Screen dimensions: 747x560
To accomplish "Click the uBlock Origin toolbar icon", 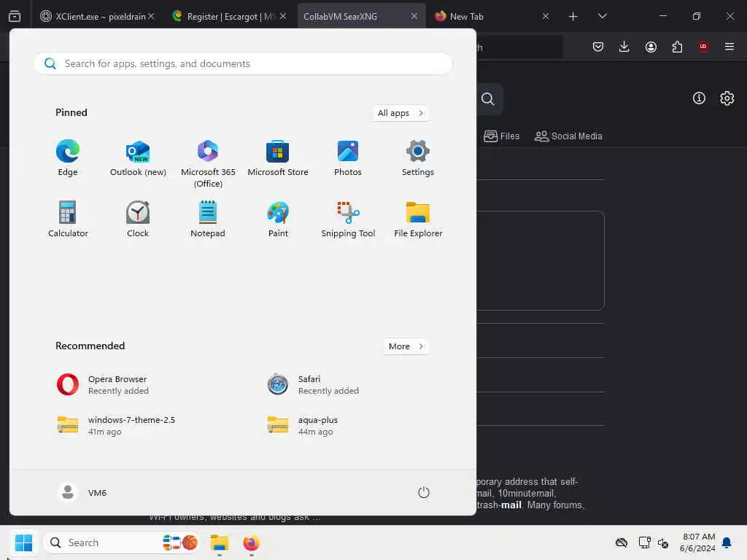I will point(703,47).
